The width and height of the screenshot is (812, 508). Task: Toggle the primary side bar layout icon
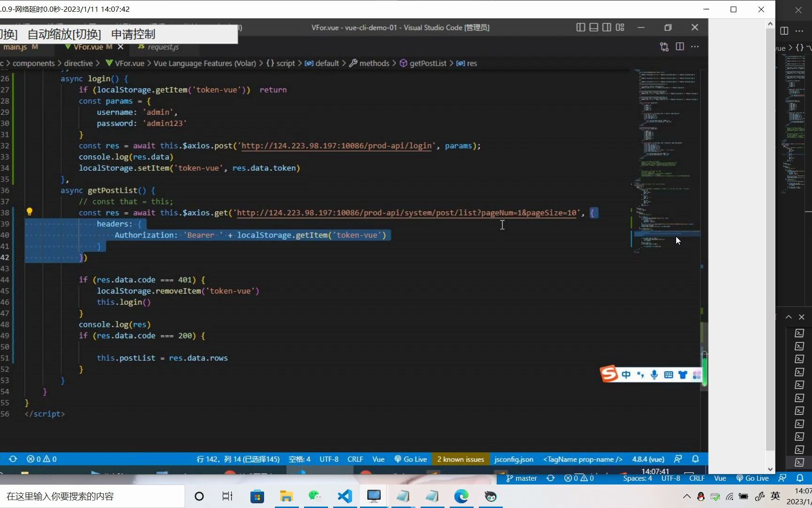[581, 27]
